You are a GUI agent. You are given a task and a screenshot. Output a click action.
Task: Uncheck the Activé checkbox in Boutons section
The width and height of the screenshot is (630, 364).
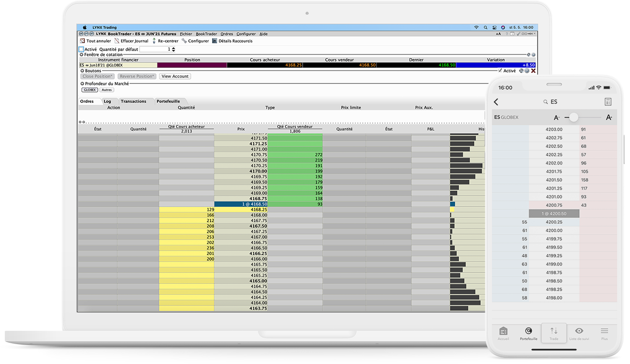pos(500,71)
